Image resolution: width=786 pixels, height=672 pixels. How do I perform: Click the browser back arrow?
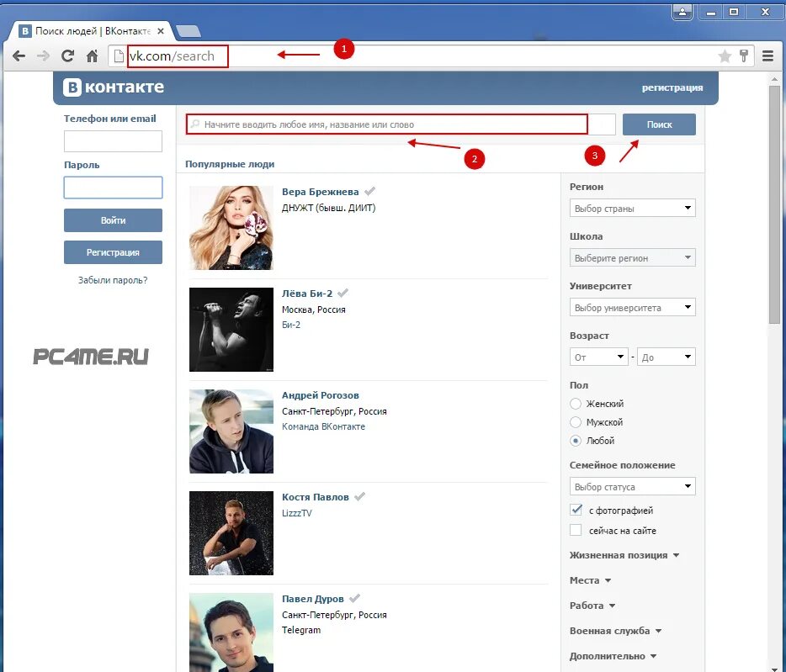(19, 56)
